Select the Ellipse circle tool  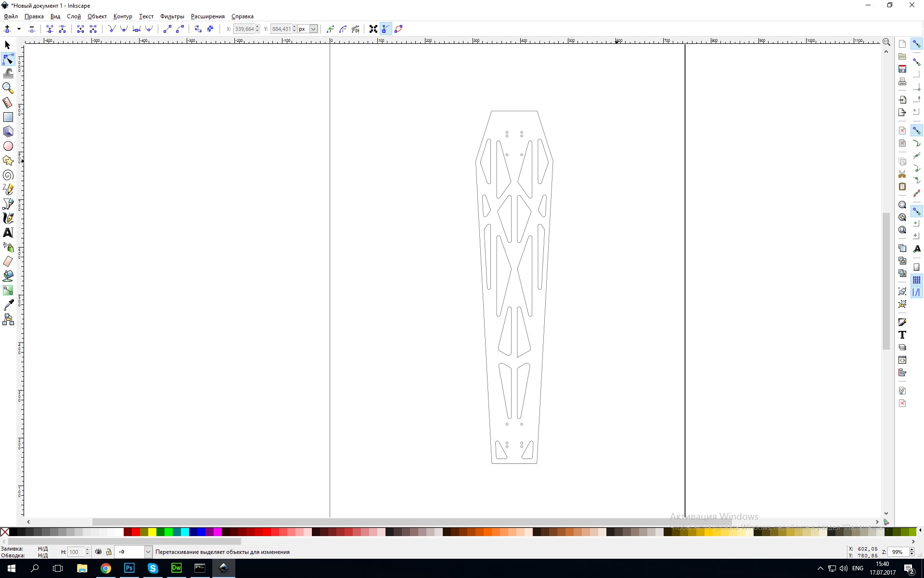click(x=8, y=146)
